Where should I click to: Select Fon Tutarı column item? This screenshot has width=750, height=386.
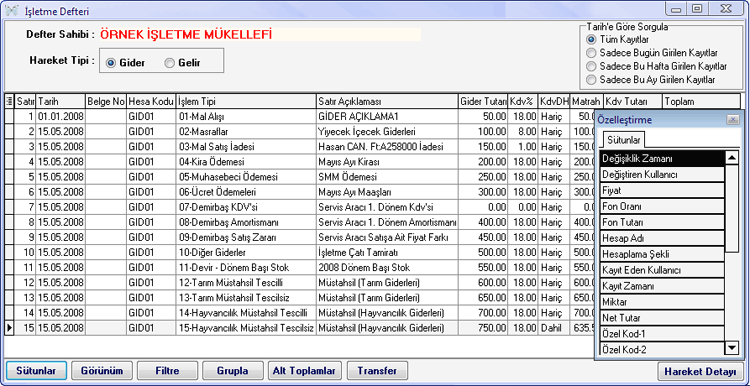click(662, 222)
